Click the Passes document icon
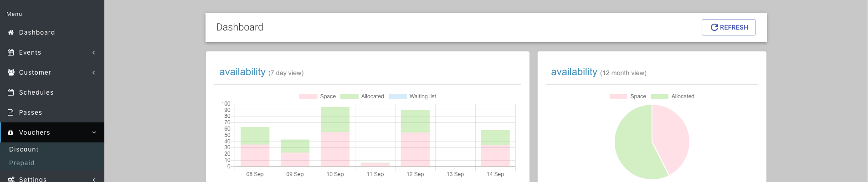This screenshot has height=182, width=868. click(x=11, y=112)
